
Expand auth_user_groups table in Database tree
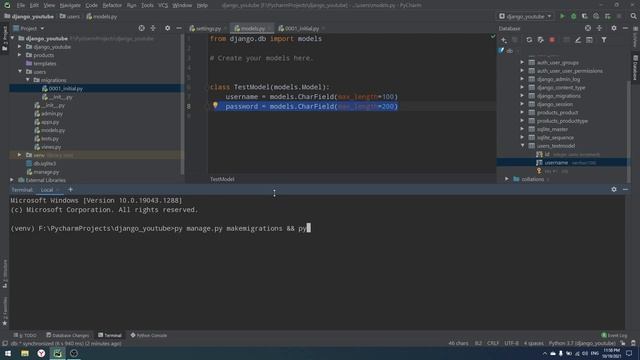[x=522, y=62]
